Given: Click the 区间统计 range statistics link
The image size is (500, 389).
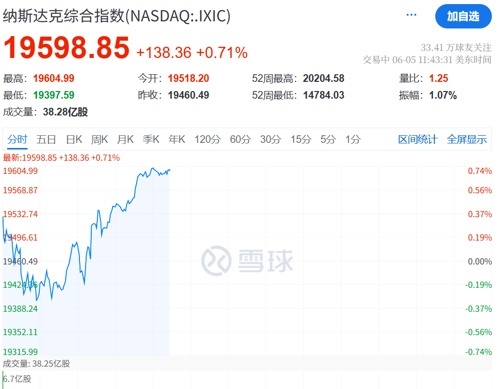Looking at the screenshot, I should pos(418,139).
